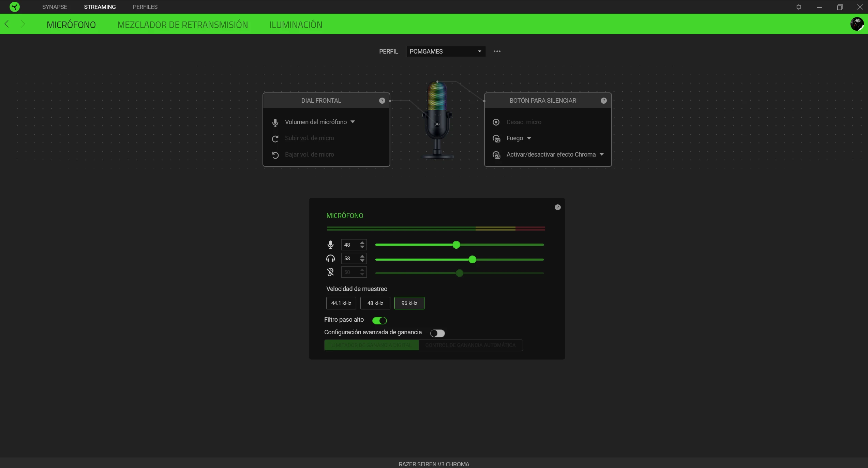Click the double-press icon beside Fuego
This screenshot has height=468, width=868.
(496, 138)
